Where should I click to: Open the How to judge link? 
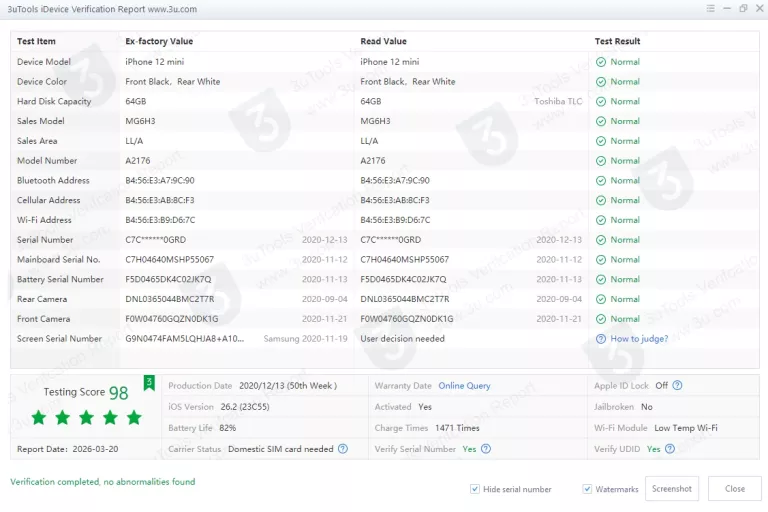point(639,339)
